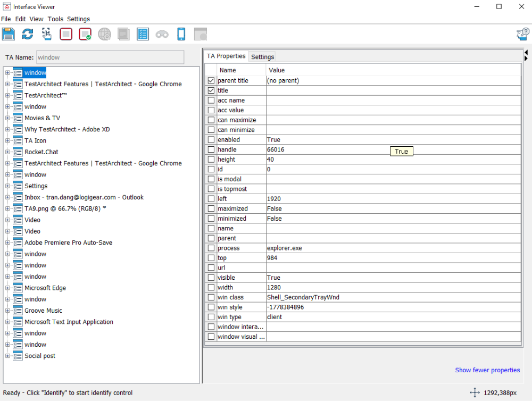This screenshot has width=532, height=401.
Task: Check the maximized property checkbox
Action: (x=211, y=208)
